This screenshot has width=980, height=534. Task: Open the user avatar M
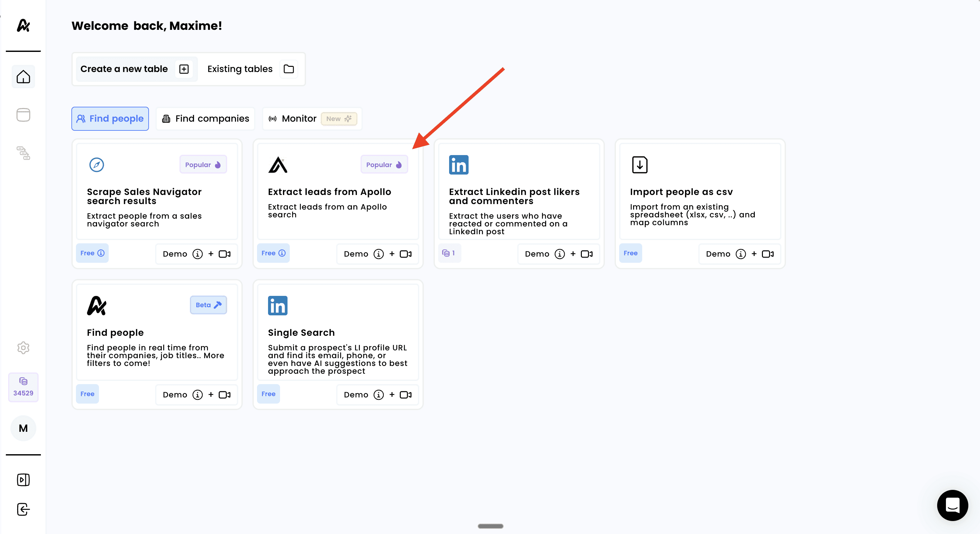[x=23, y=428]
